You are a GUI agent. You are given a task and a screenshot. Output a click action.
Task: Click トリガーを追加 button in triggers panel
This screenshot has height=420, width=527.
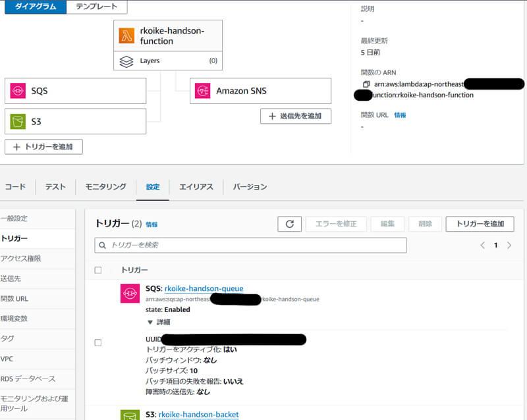(480, 224)
